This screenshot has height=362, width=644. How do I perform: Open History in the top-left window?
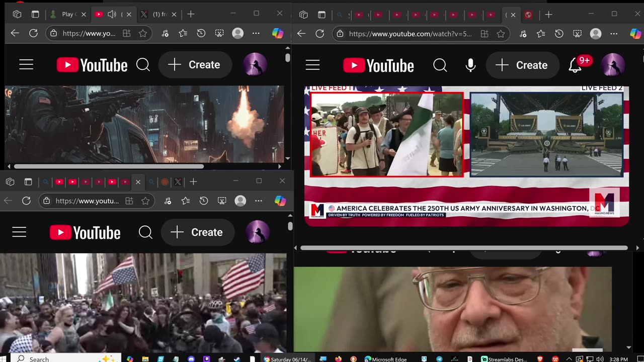(x=201, y=33)
